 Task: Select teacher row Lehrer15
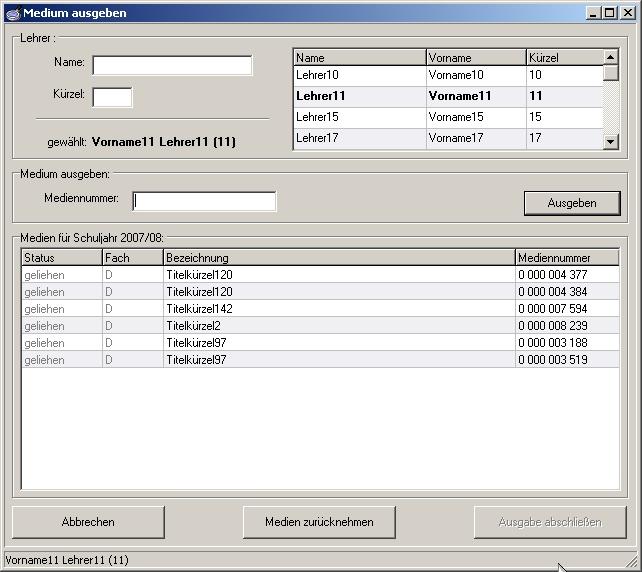coord(359,117)
